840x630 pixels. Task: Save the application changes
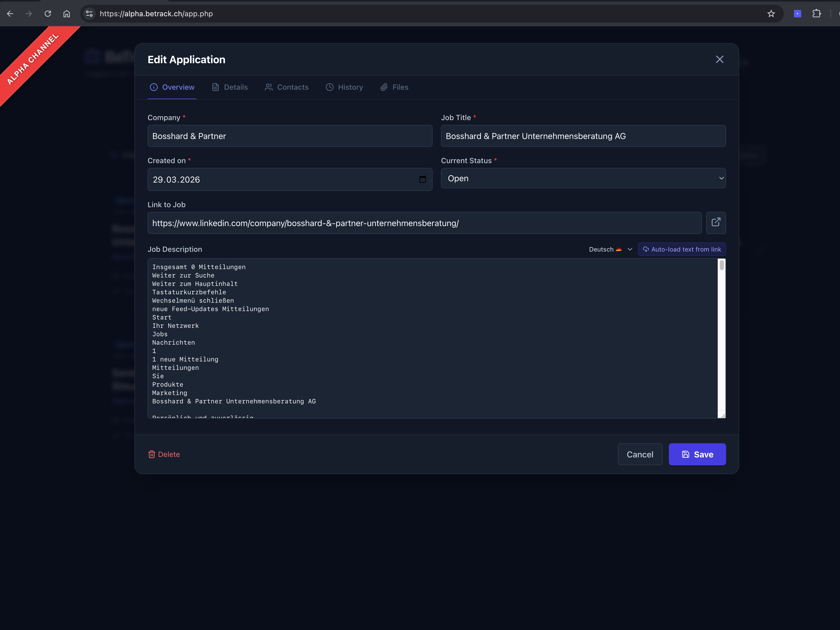tap(697, 454)
